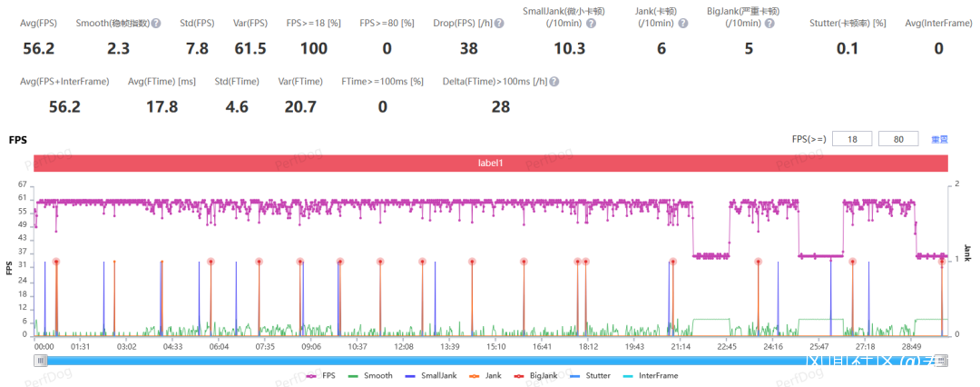Screen dimensions: 980x387
Task: Click the Var(FPS) value 61.5
Action: point(250,49)
